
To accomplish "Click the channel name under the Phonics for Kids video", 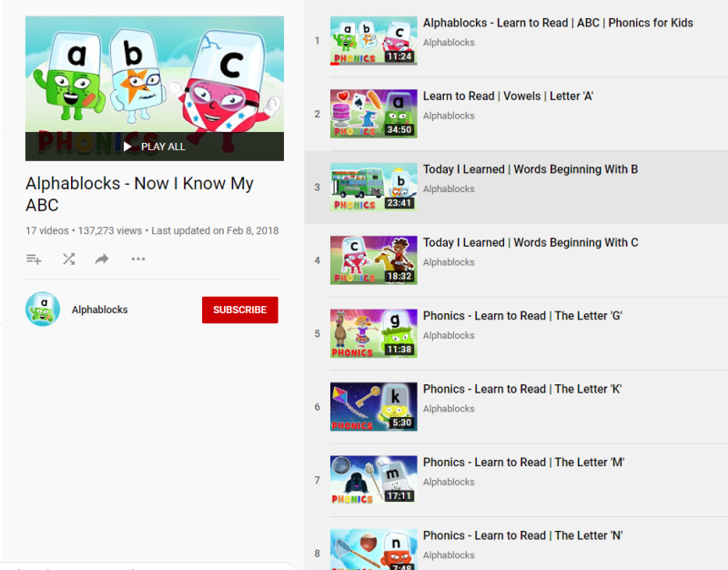I will [x=449, y=43].
